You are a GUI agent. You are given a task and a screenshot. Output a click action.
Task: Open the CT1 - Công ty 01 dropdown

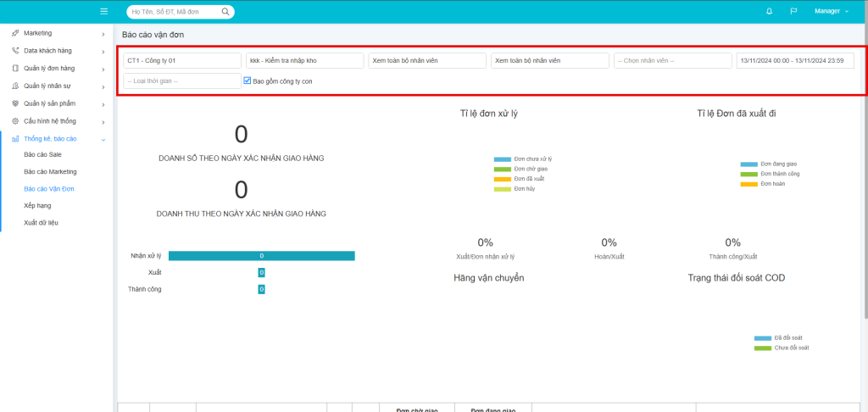(x=181, y=61)
